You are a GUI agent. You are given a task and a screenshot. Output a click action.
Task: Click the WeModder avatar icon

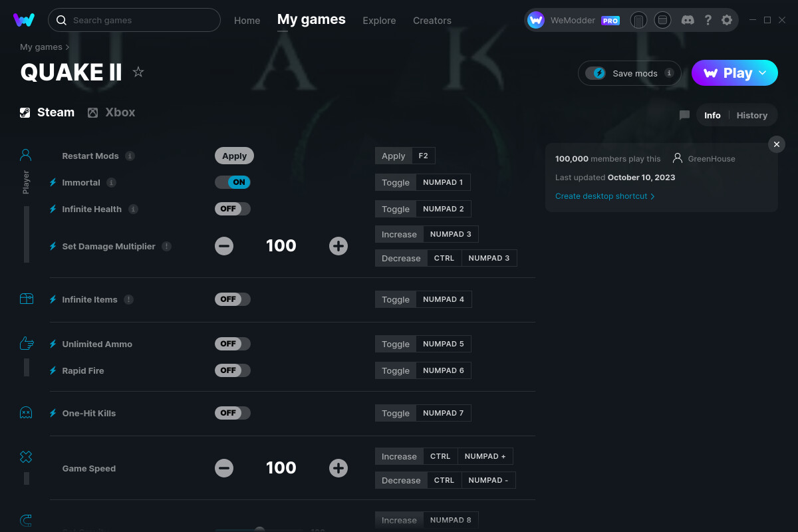pyautogui.click(x=536, y=20)
